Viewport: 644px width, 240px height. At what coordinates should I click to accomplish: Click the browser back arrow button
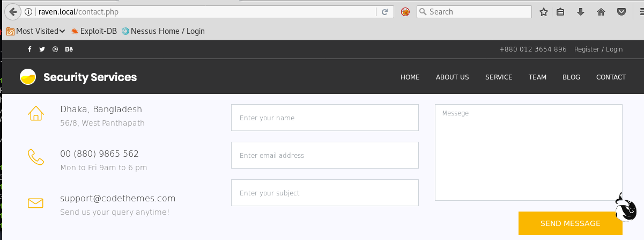coord(13,11)
